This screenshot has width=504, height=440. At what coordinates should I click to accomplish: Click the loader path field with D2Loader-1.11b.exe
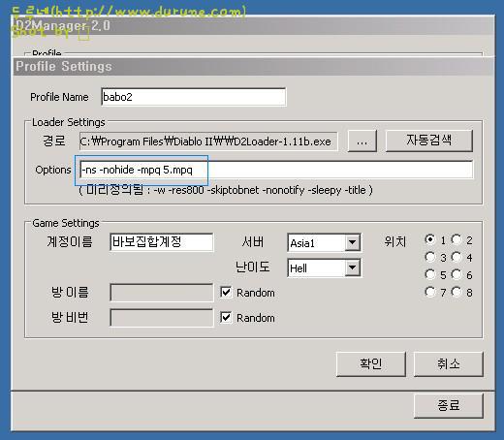point(208,141)
